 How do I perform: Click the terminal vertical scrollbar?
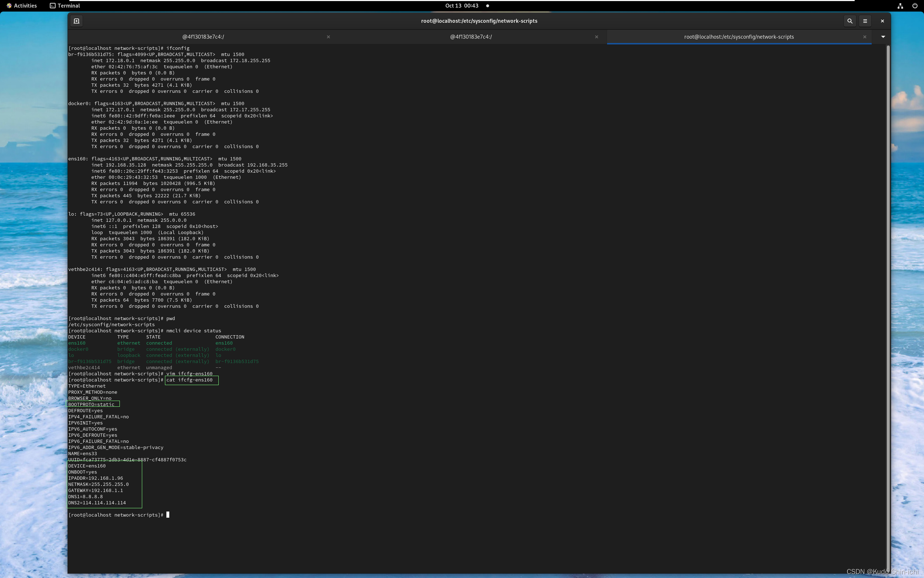click(x=888, y=308)
